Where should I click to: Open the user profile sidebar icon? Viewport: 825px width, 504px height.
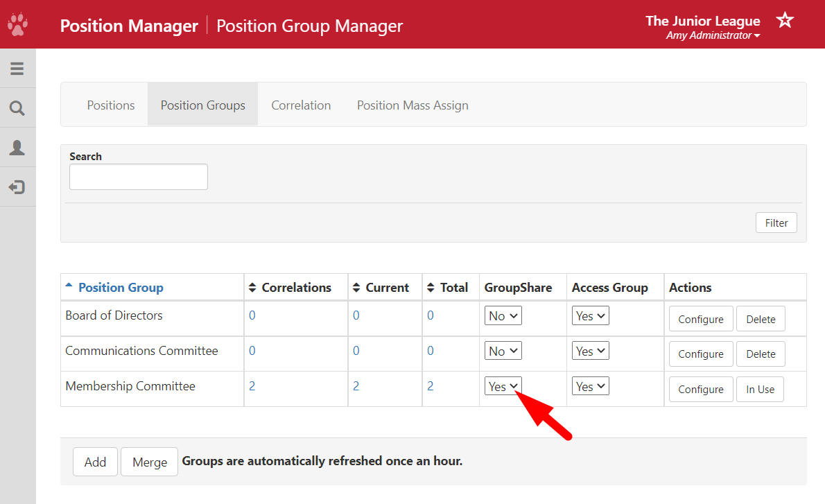[17, 147]
